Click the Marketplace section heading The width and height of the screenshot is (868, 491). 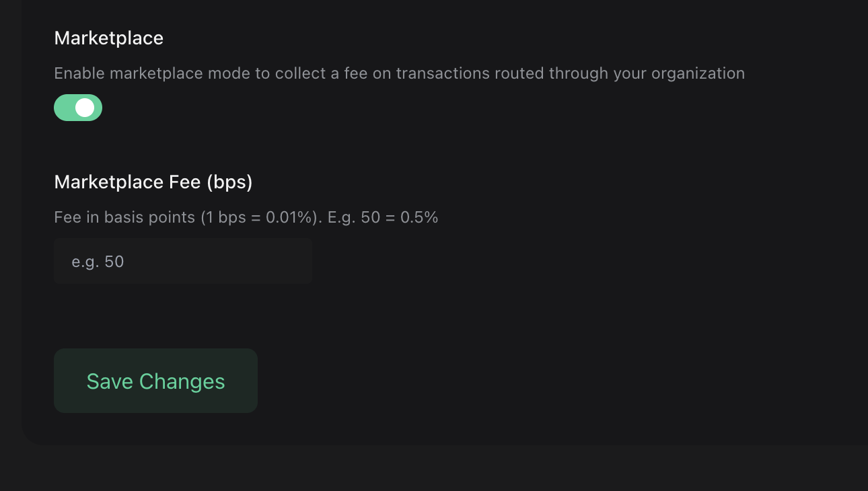pos(108,38)
